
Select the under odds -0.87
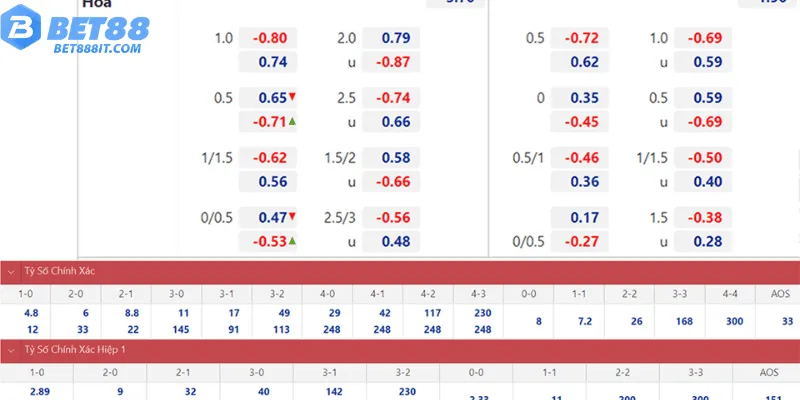point(391,62)
